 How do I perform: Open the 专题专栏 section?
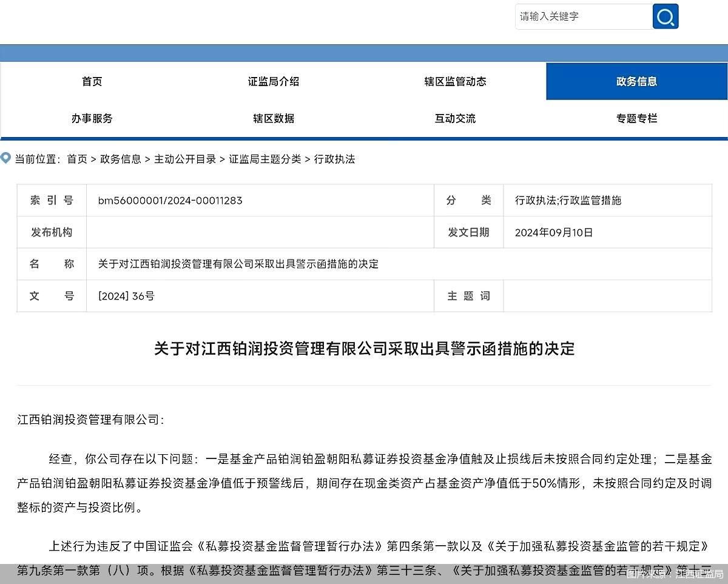click(636, 119)
